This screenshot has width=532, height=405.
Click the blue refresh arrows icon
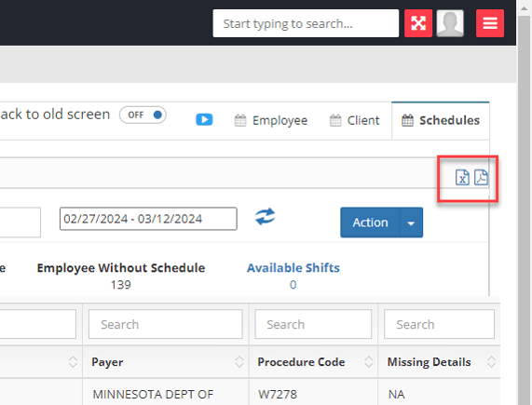pyautogui.click(x=266, y=217)
